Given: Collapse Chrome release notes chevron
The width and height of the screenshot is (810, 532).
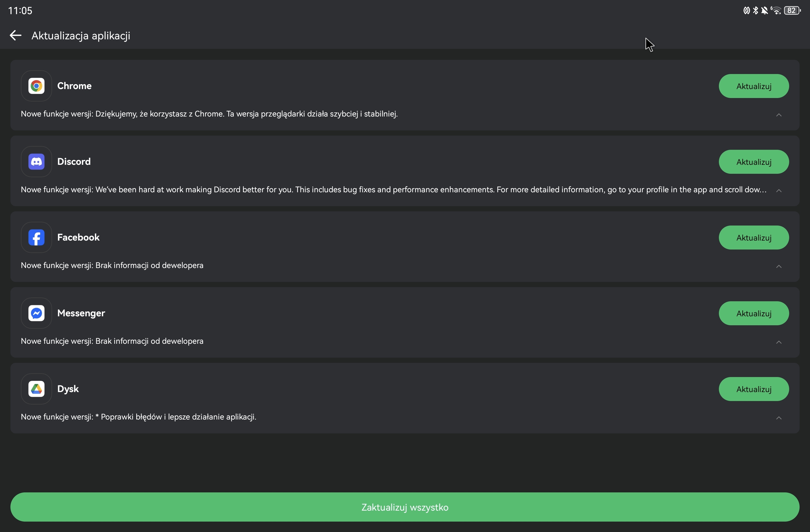Looking at the screenshot, I should [x=779, y=114].
